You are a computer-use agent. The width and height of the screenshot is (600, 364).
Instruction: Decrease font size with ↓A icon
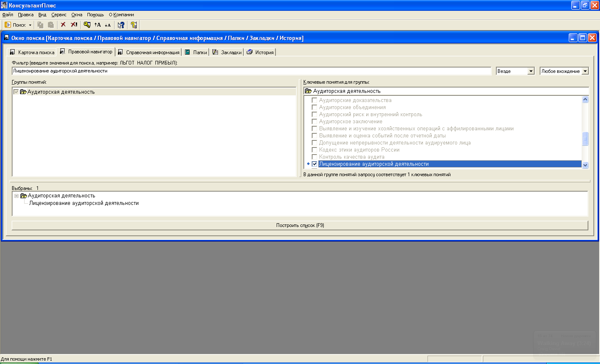coord(107,25)
